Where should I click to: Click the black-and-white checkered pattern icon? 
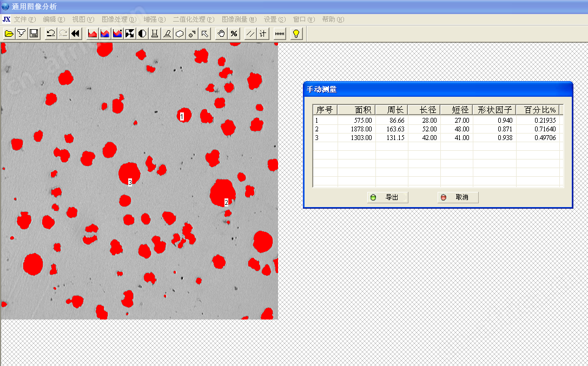pyautogui.click(x=130, y=34)
